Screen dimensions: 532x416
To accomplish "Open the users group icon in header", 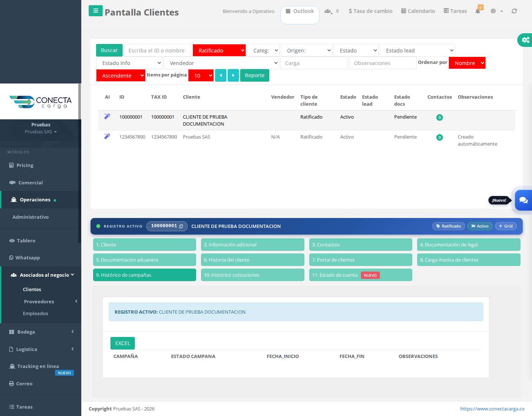I will [x=328, y=11].
